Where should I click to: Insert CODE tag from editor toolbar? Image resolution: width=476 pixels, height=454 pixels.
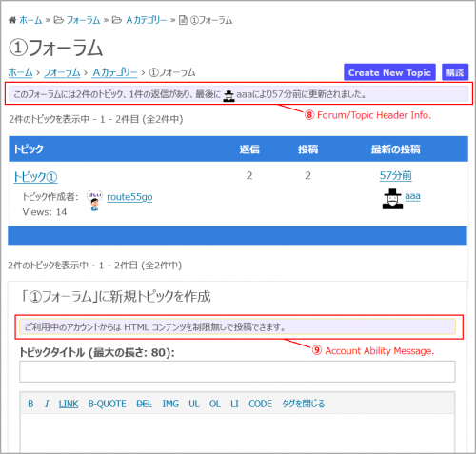click(260, 404)
